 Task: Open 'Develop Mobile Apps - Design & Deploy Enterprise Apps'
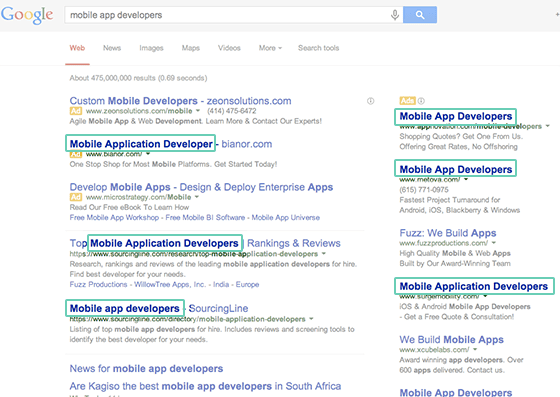[201, 187]
